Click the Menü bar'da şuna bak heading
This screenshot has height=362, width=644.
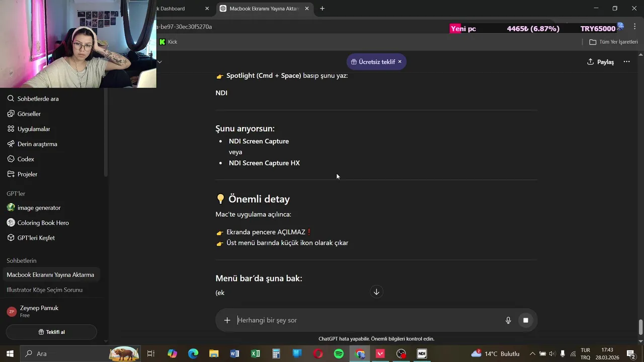[259, 278]
